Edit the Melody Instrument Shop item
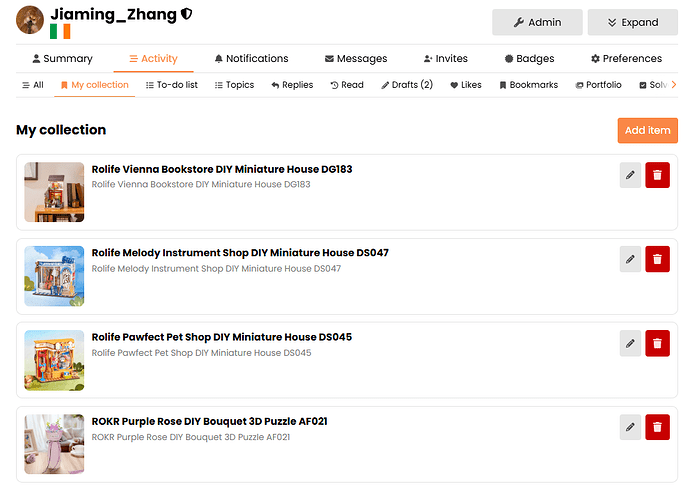This screenshot has height=499, width=690. (630, 259)
